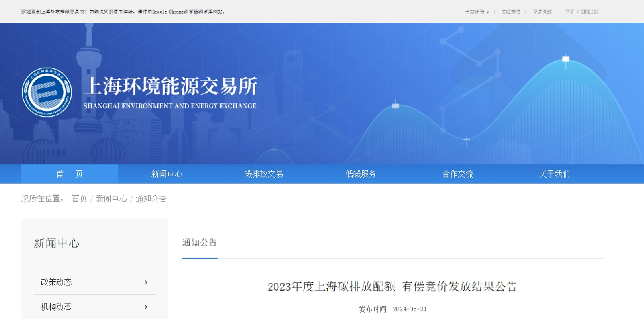Click 通知公告 in the breadcrumb trail
The height and width of the screenshot is (319, 644).
click(x=151, y=198)
